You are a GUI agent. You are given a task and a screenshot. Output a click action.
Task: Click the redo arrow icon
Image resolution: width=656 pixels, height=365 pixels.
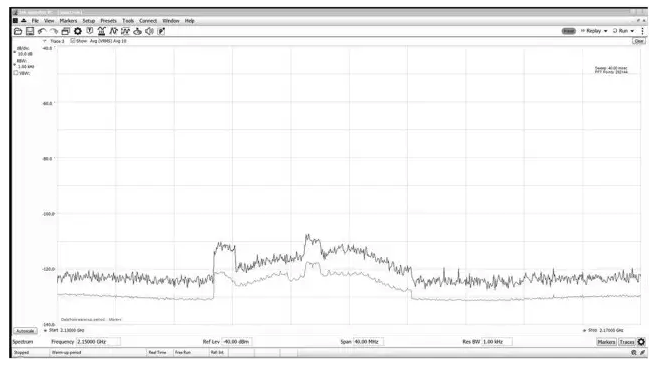point(54,31)
